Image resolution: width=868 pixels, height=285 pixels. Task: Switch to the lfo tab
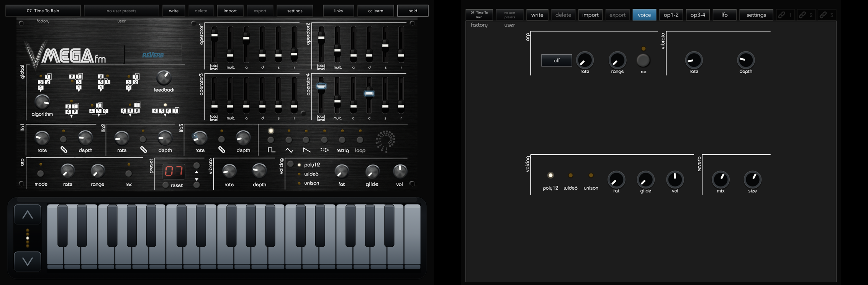pos(724,15)
